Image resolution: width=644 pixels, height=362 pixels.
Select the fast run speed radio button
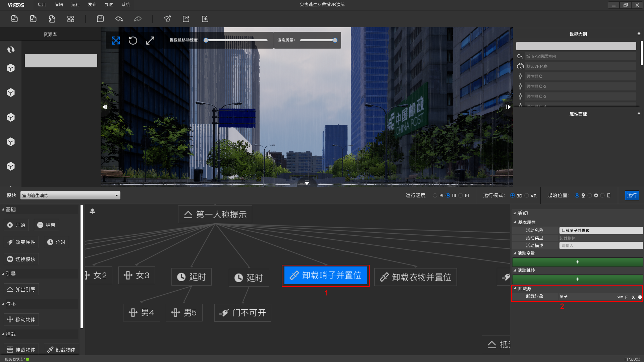click(461, 195)
